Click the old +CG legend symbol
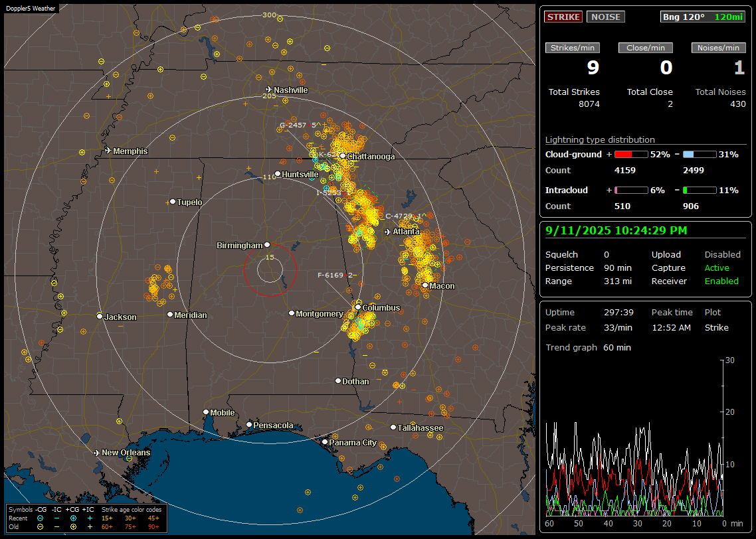This screenshot has width=756, height=539. click(x=73, y=527)
